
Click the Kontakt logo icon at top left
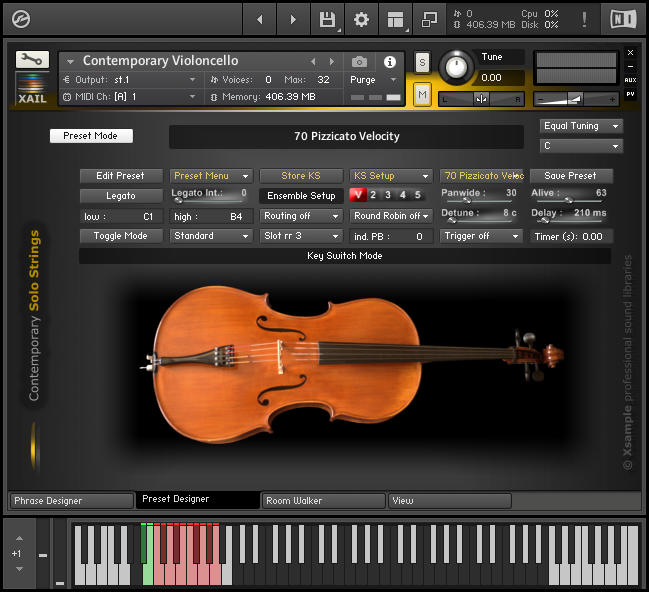click(21, 19)
